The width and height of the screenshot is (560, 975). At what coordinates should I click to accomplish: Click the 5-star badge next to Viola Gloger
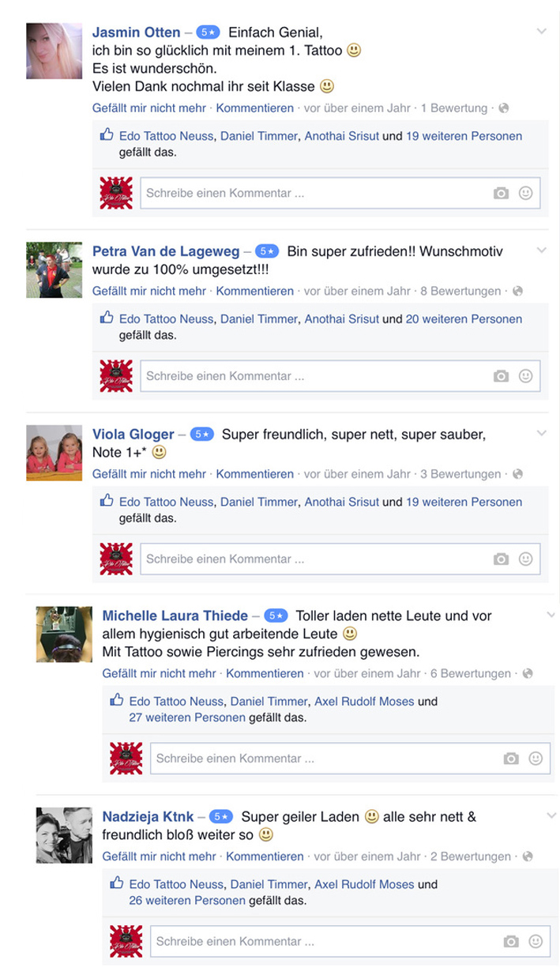coord(202,434)
